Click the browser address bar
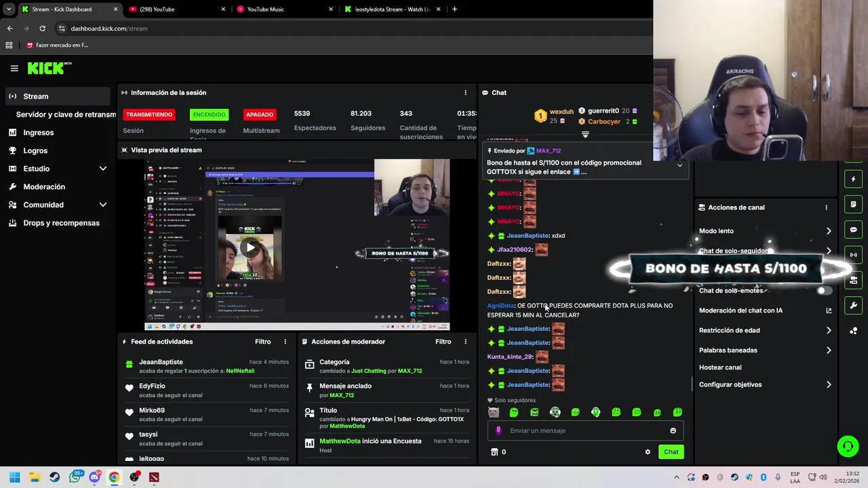Screen dimensions: 868x488 [353, 28]
